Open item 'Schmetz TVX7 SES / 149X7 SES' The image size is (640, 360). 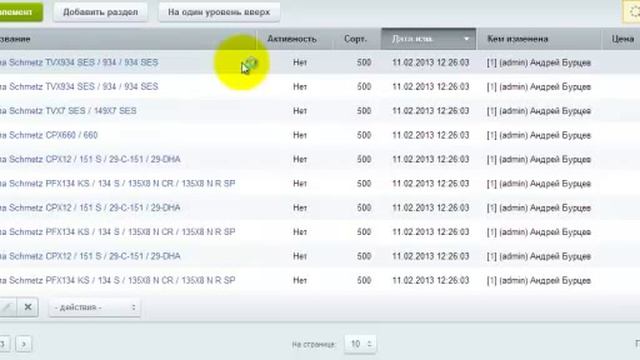point(68,111)
